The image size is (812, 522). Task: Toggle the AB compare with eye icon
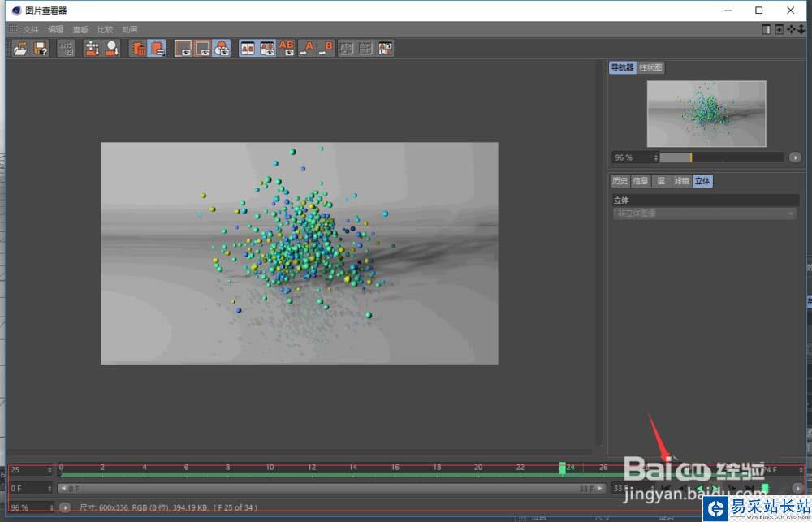click(x=267, y=49)
